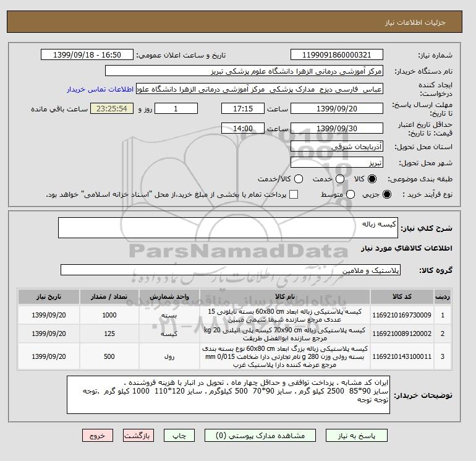Viewport: 476px width, 461px height.
Task: Click response deadline date 1399/09/20 field
Action: (337, 108)
